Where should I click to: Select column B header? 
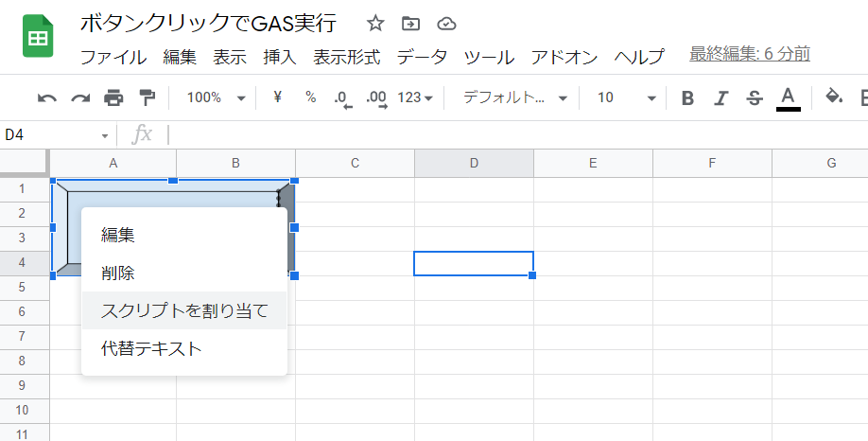235,163
